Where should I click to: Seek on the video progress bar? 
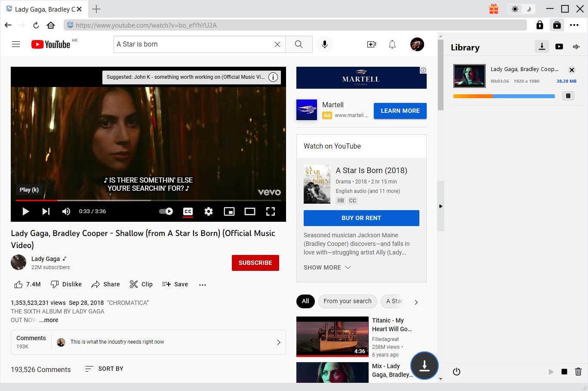pyautogui.click(x=148, y=200)
